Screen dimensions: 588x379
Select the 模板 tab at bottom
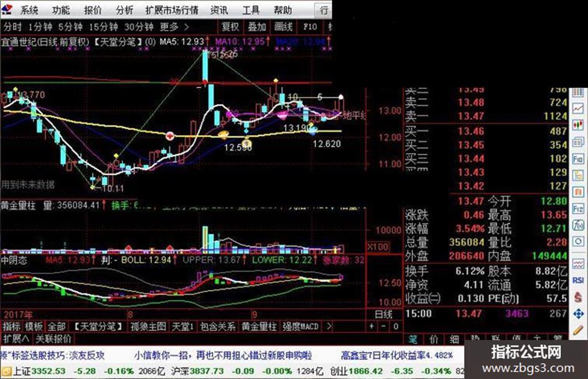tap(34, 327)
